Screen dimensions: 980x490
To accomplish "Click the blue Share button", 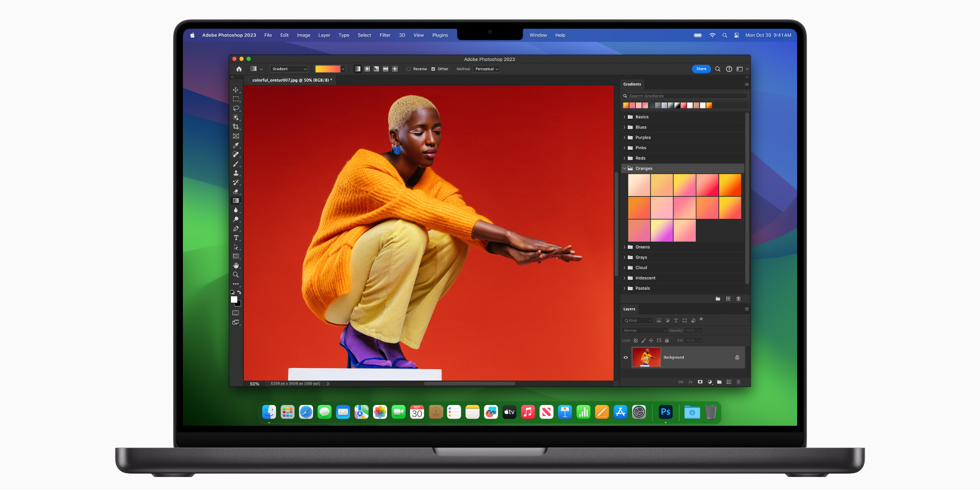I will 701,69.
